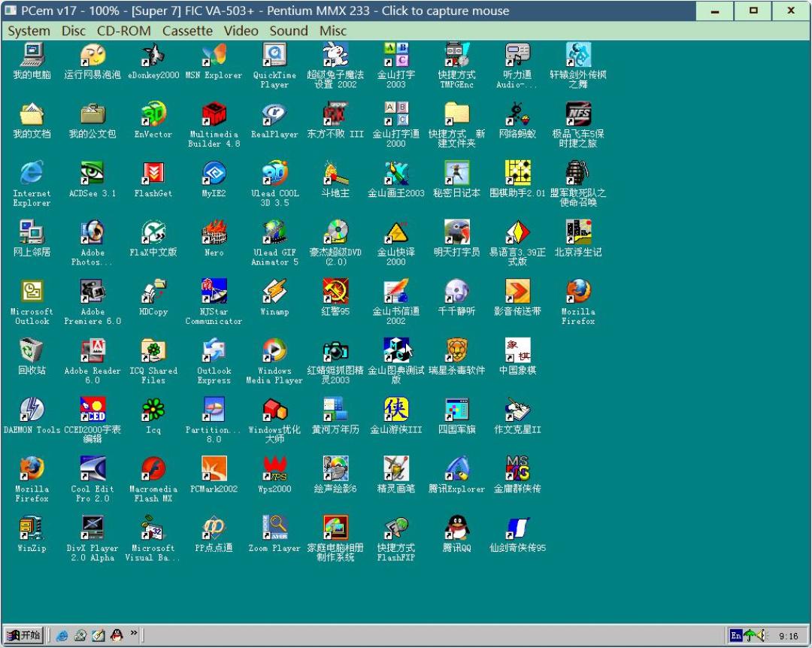This screenshot has height=648, width=812.
Task: Open the Disc menu
Action: coord(74,31)
